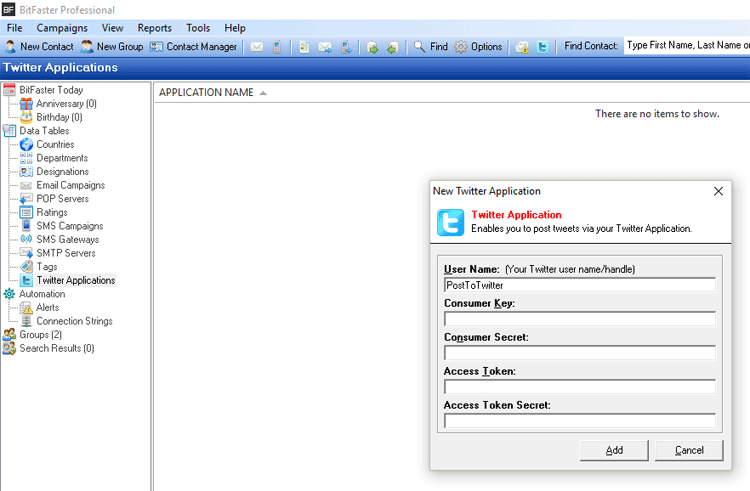Image resolution: width=750 pixels, height=491 pixels.
Task: Select Groups (2) in the sidebar tree
Action: pyautogui.click(x=41, y=335)
